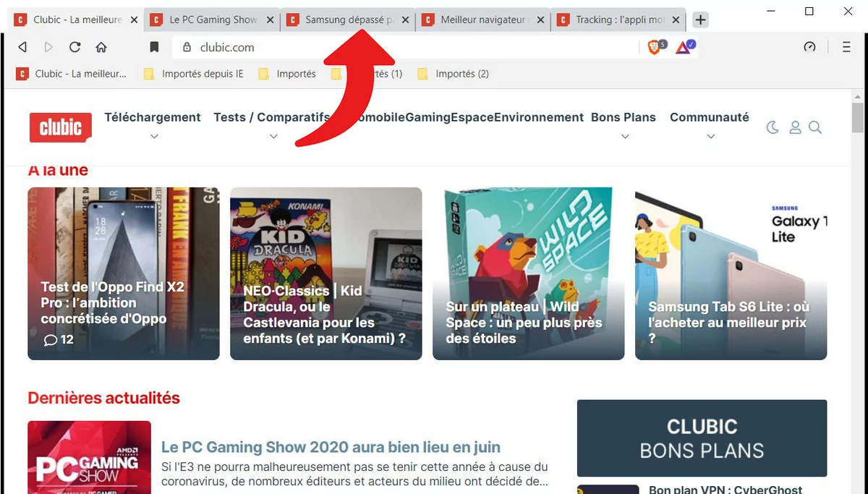Click the clubic.com address bar
The image size is (868, 494).
tap(405, 47)
